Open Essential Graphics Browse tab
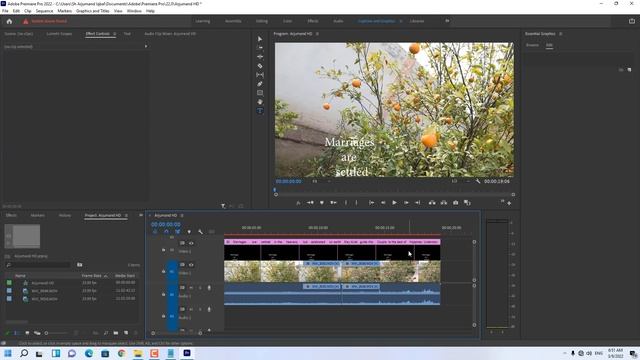The image size is (640, 360). [x=532, y=45]
